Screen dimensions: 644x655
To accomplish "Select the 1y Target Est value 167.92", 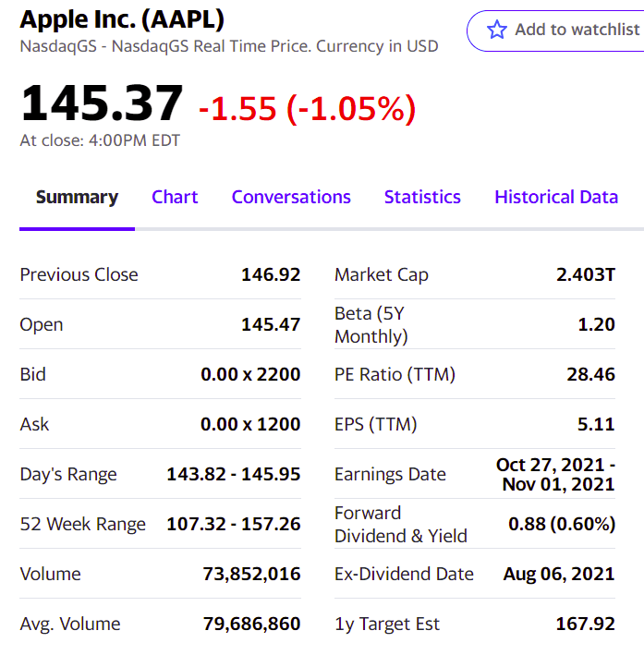I will click(585, 625).
